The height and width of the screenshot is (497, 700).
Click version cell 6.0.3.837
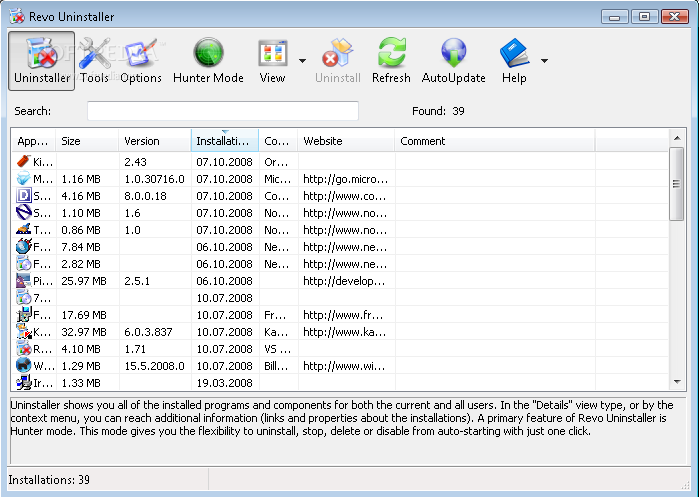point(148,332)
